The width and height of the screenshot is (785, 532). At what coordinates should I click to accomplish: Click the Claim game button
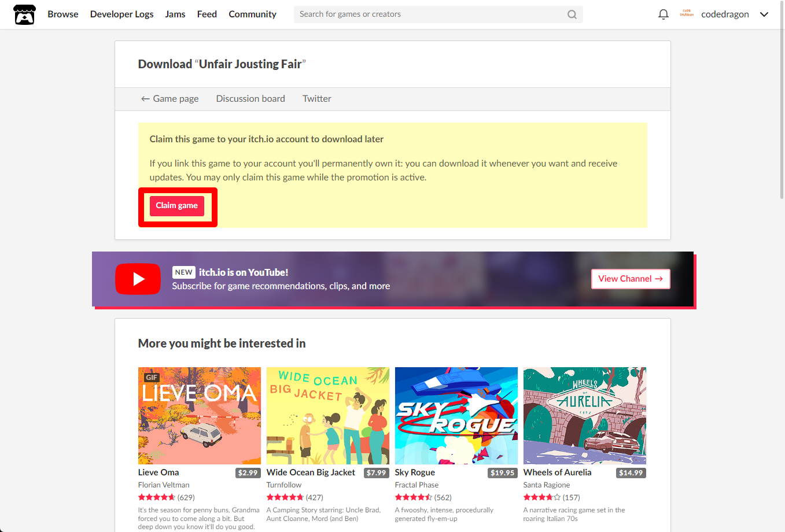point(177,206)
